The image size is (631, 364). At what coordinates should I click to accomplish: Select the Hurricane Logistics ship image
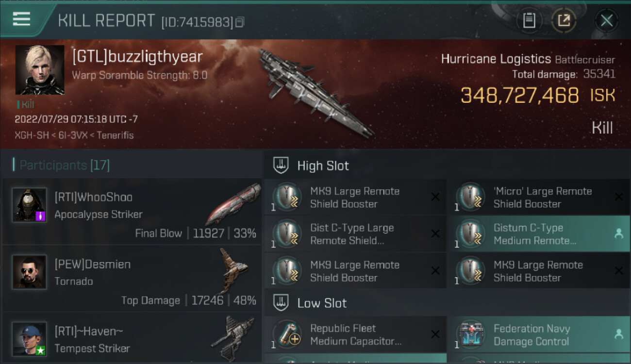(x=315, y=92)
